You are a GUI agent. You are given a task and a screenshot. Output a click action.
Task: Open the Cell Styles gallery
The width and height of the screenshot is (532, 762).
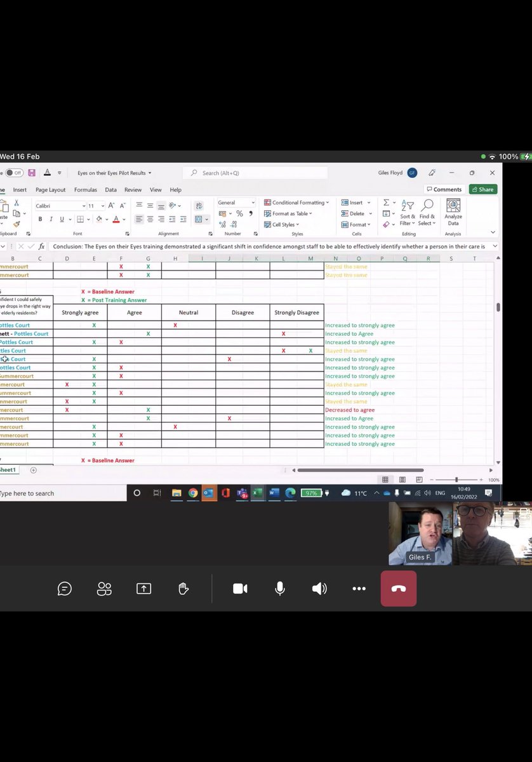pos(281,224)
